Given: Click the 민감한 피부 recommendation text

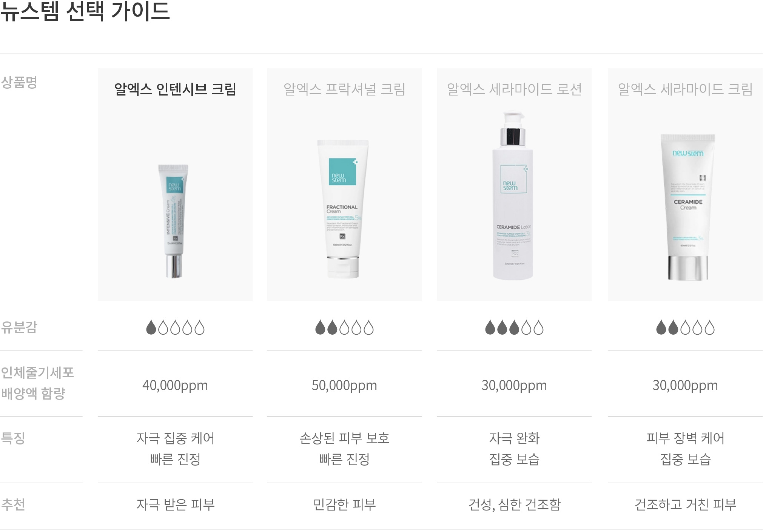Looking at the screenshot, I should 344,504.
